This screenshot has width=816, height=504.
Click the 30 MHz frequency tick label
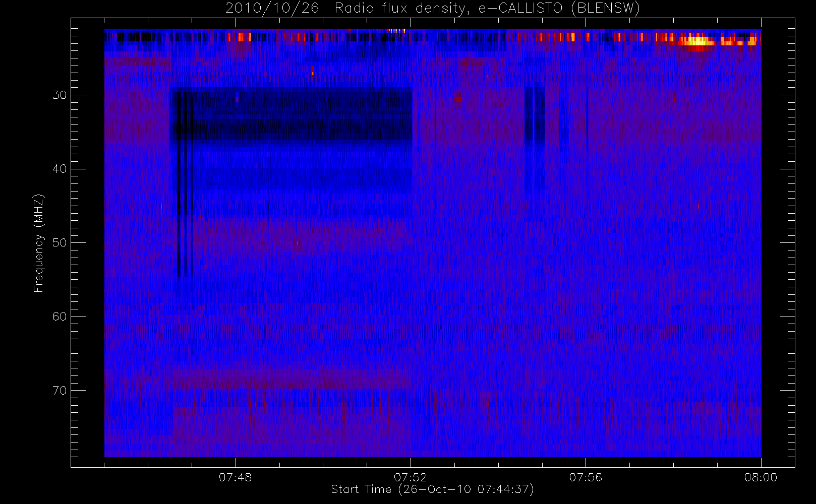(x=60, y=95)
